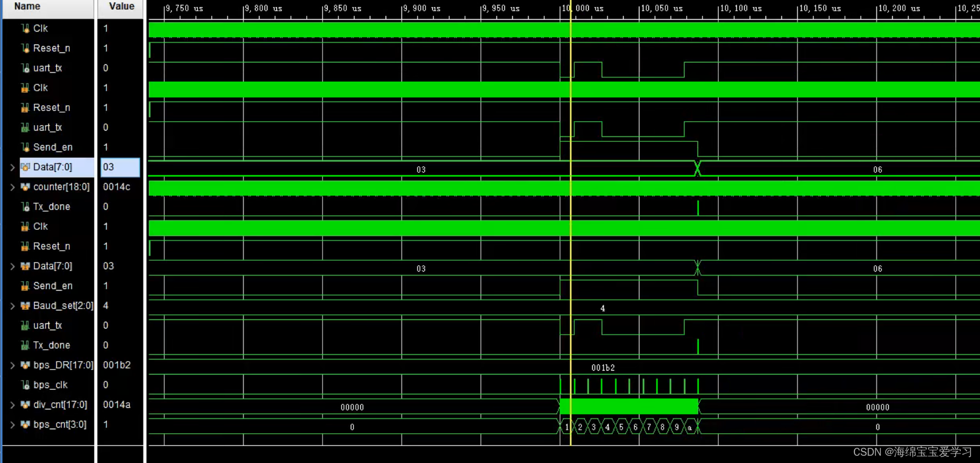Expand the Baud_set[2:0] bus
980x463 pixels.
12,306
